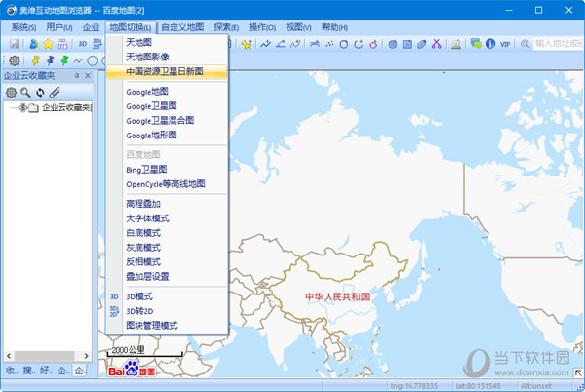585x392 pixels.
Task: Click the yellow pin with sparkle icon
Action: click(x=247, y=44)
